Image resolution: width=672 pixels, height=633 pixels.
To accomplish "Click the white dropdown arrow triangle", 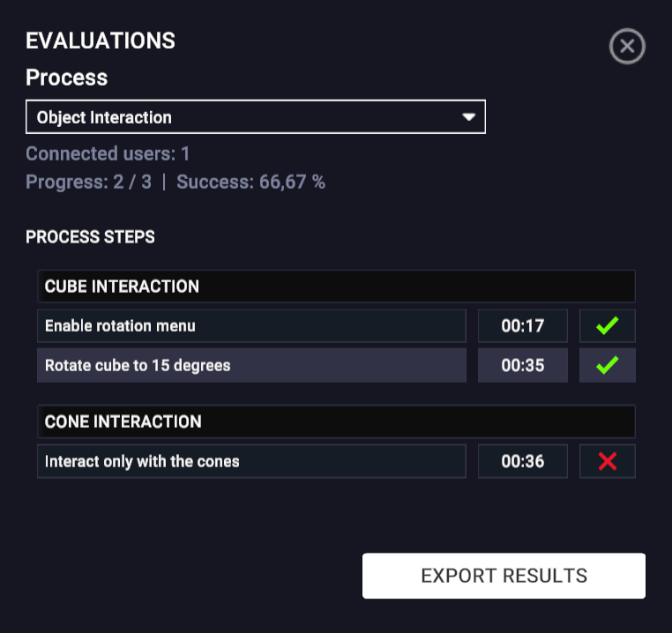I will [x=469, y=117].
